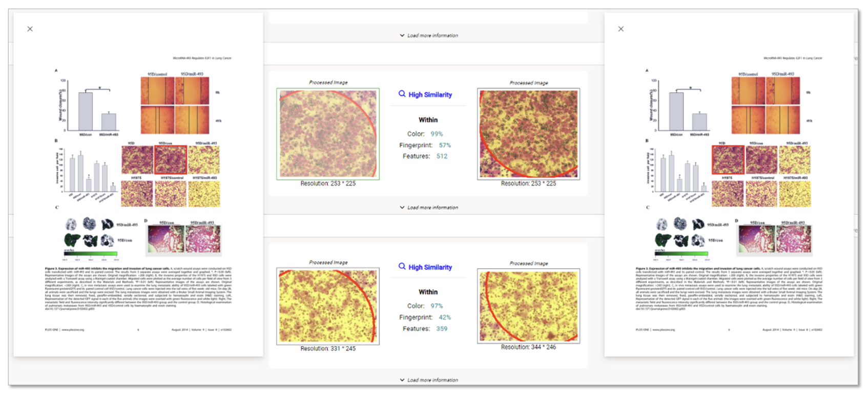
Task: Click the figure caption text in right document
Action: tap(729, 289)
